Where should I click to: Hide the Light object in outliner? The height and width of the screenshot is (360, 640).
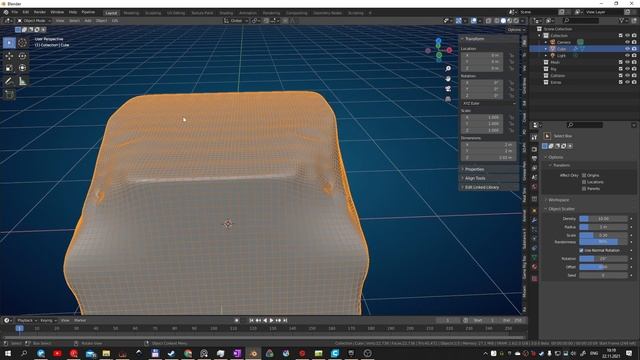627,56
